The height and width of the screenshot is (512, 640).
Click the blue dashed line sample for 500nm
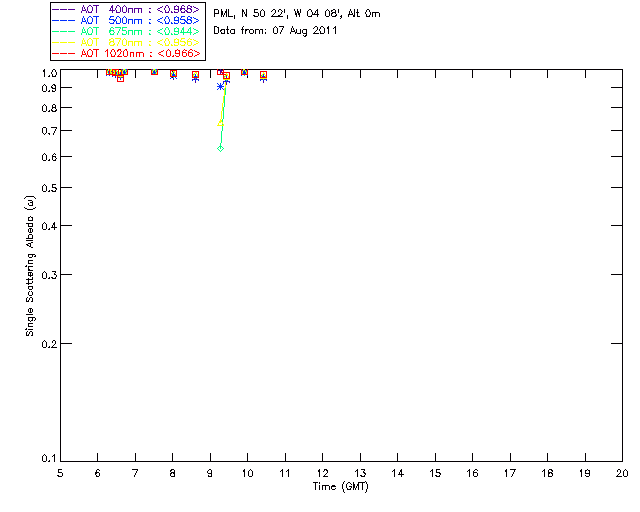click(64, 20)
